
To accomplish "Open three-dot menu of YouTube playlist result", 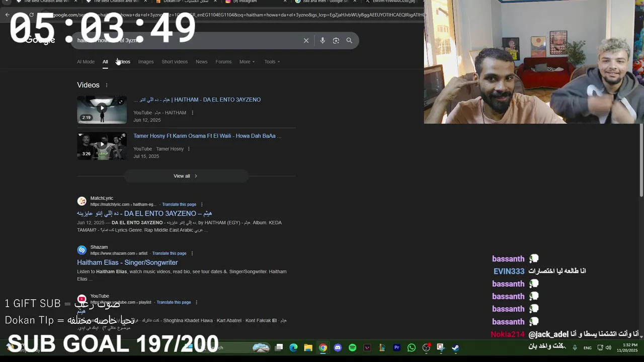I will pyautogui.click(x=196, y=302).
